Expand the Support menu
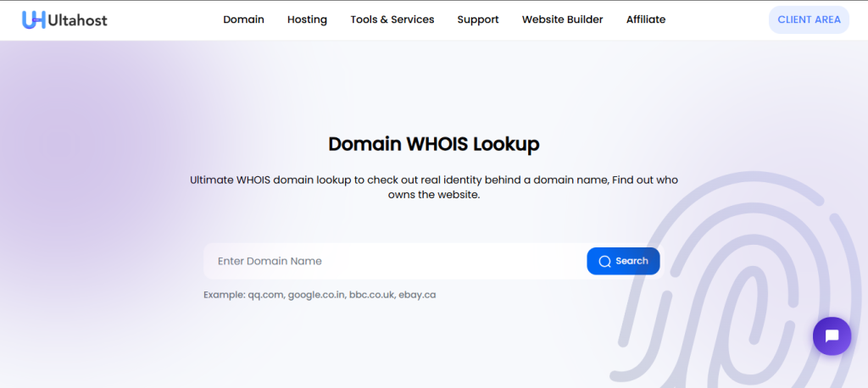868x388 pixels. click(x=478, y=19)
